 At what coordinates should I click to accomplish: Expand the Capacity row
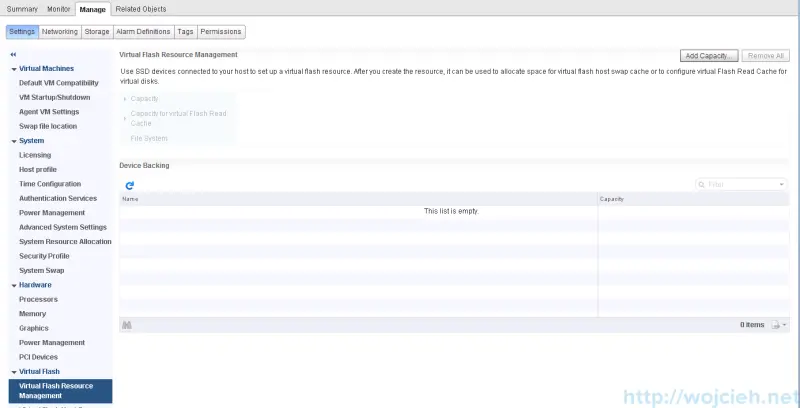pyautogui.click(x=125, y=99)
